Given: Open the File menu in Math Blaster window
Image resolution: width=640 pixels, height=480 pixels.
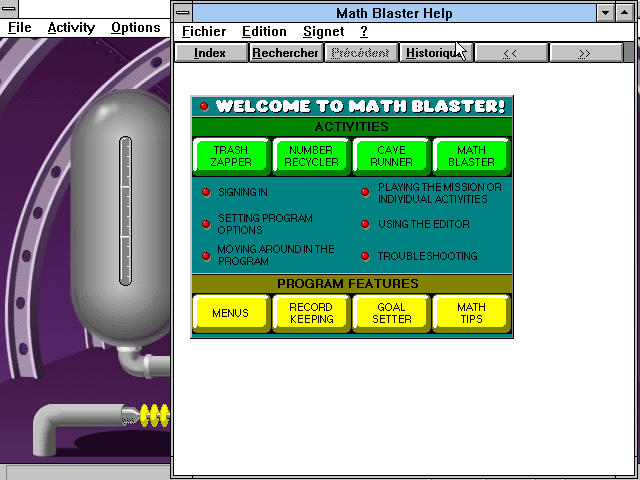Looking at the screenshot, I should 20,28.
